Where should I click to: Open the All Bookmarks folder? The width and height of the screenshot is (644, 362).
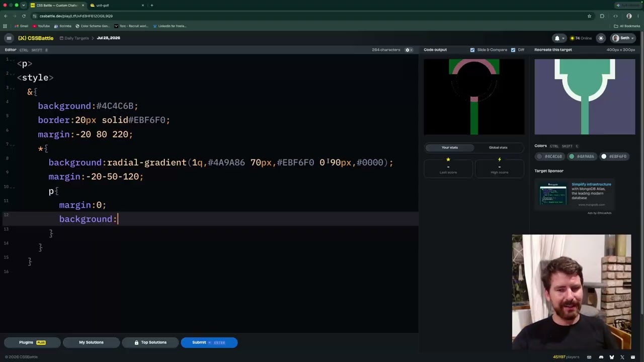pos(627,26)
